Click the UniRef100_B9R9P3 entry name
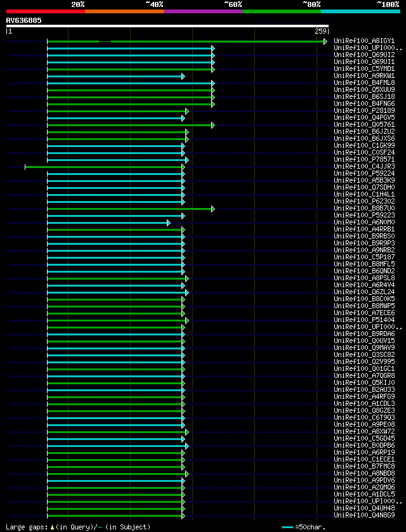This screenshot has height=532, width=406. click(364, 243)
